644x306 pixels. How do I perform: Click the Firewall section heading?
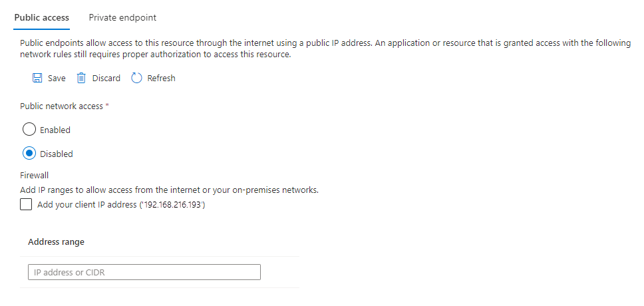point(35,177)
